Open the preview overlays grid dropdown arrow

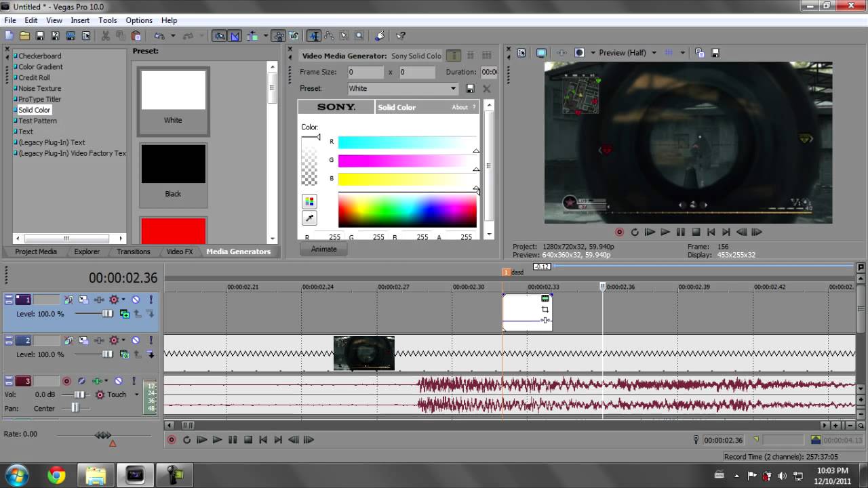tap(682, 53)
